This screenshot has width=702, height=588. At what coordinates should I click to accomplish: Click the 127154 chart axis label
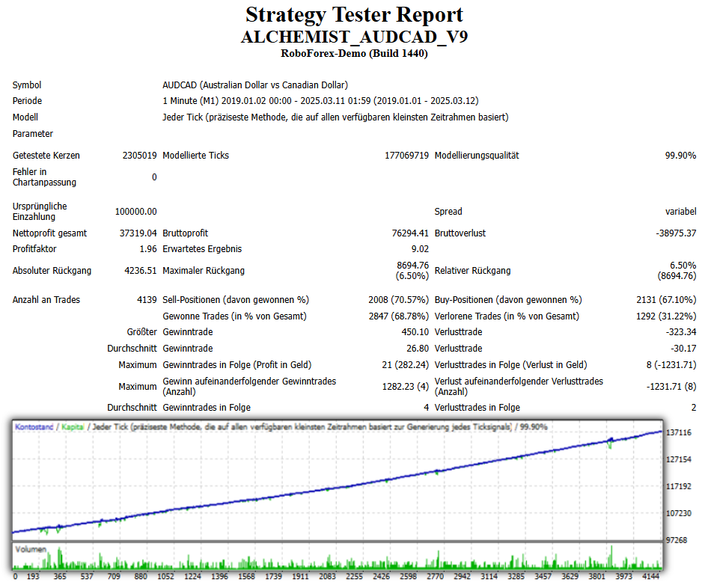coord(679,459)
